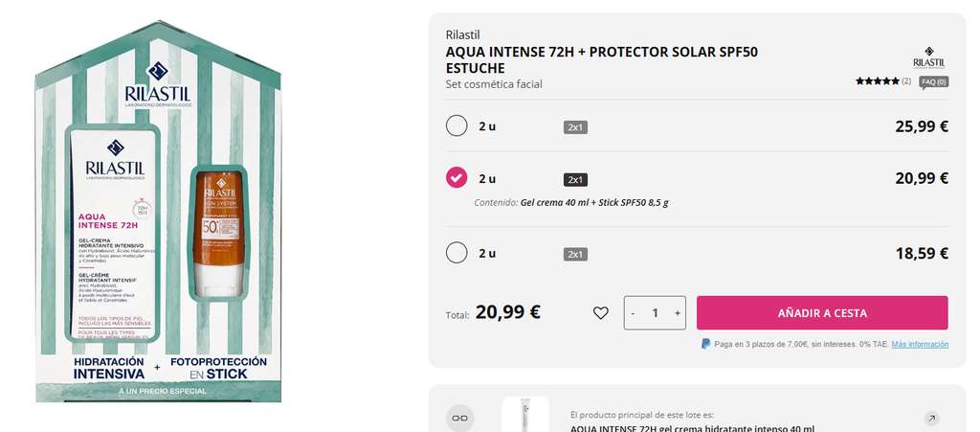This screenshot has width=980, height=432.
Task: Select the 18,59 € option radio button
Action: 457,253
